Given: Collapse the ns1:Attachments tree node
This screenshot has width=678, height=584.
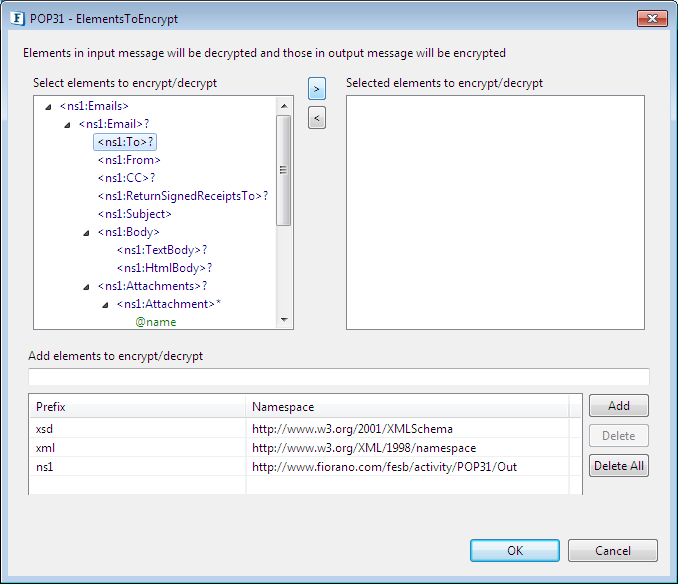Looking at the screenshot, I should click(86, 286).
